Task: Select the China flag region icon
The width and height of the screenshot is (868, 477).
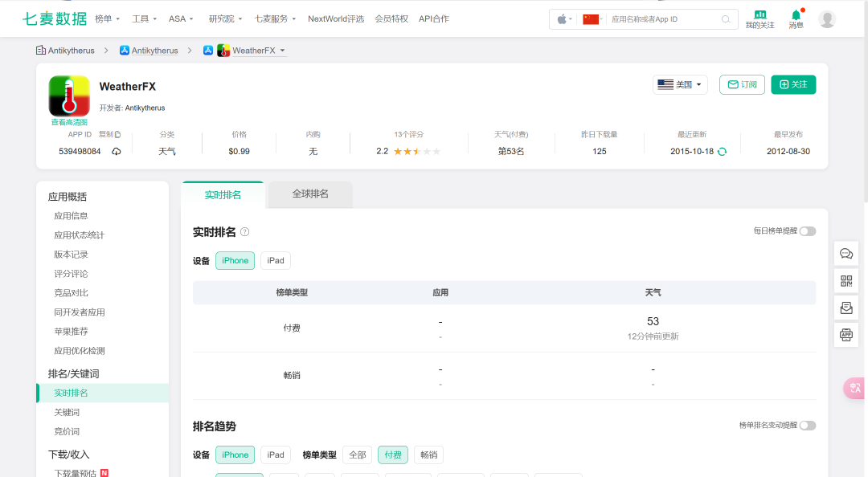Action: (x=591, y=19)
